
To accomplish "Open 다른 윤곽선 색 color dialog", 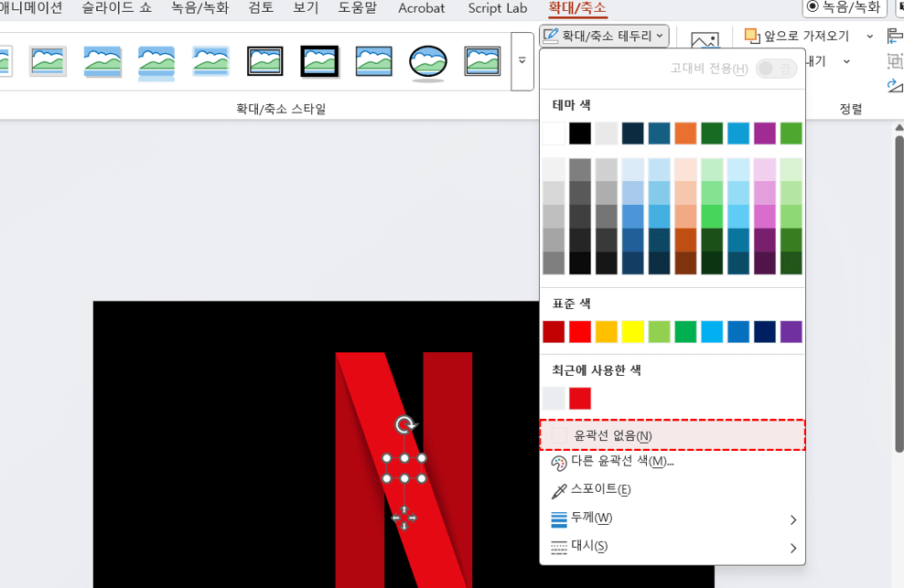I will (624, 463).
